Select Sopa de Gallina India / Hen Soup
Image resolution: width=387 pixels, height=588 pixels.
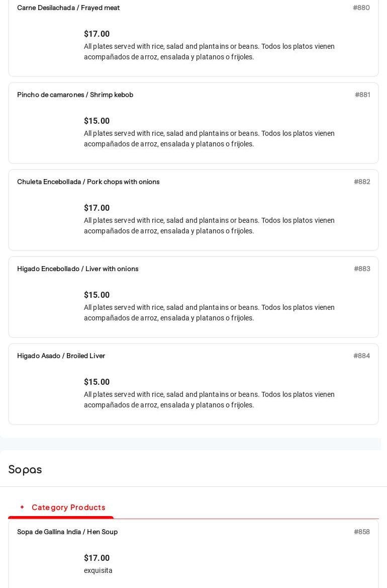tap(67, 532)
